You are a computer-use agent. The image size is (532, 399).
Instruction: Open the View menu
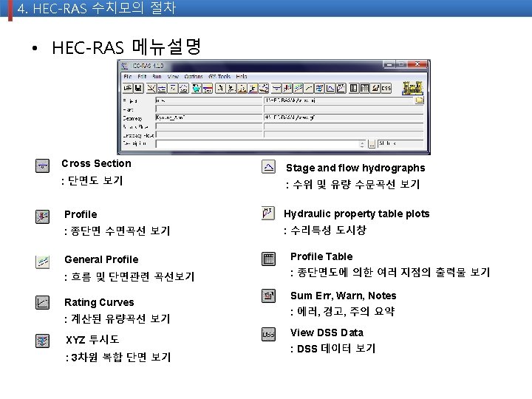click(x=173, y=77)
